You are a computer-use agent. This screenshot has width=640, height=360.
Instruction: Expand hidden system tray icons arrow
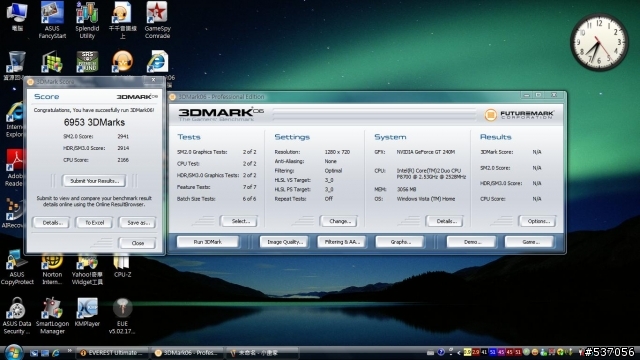[459, 353]
